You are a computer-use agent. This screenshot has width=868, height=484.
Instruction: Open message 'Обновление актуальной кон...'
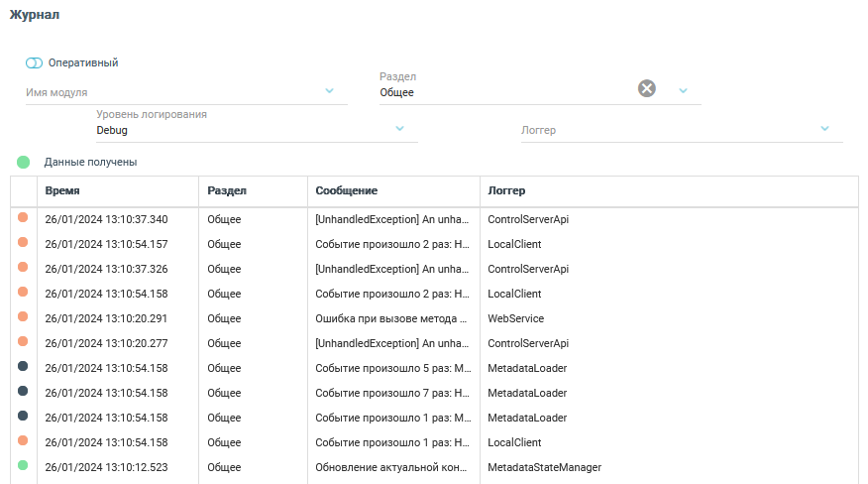pyautogui.click(x=389, y=467)
